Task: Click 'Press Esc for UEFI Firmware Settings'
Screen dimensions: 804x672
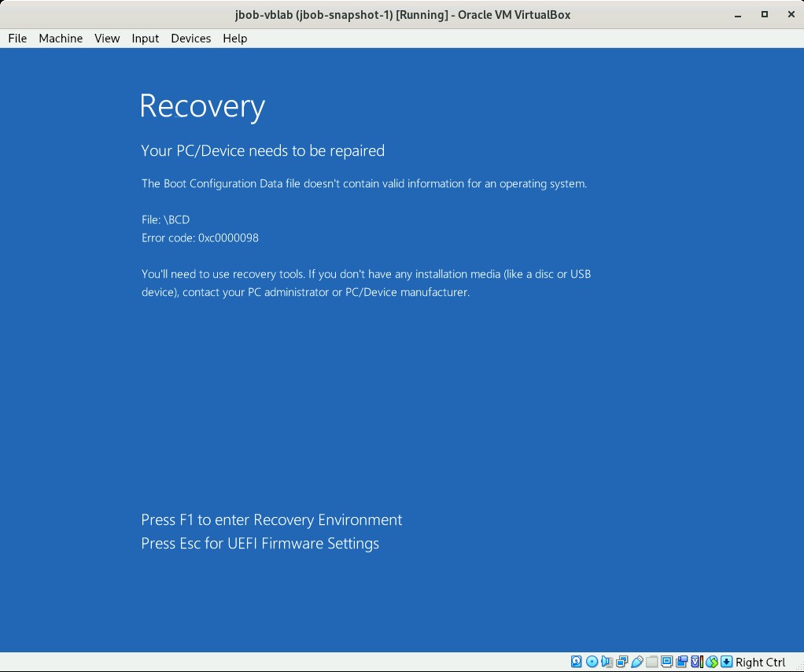Action: [x=260, y=543]
